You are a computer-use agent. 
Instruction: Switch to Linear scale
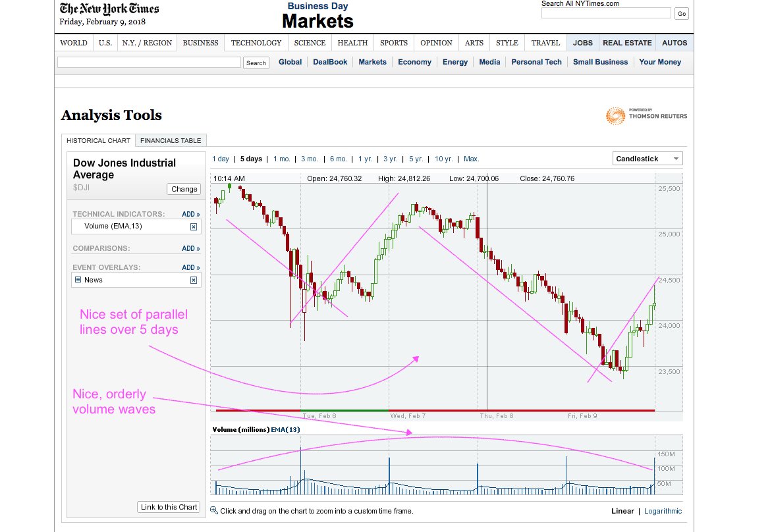pos(622,511)
